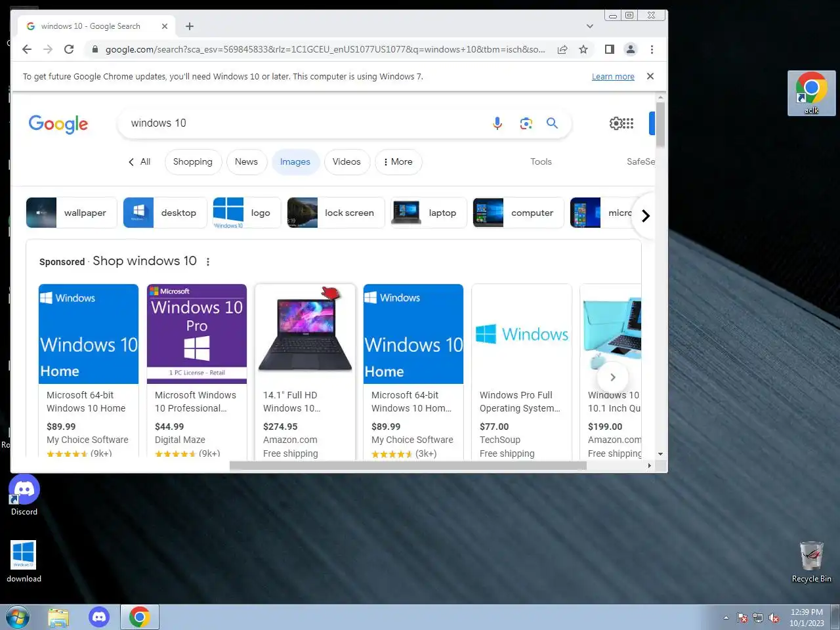Open Chrome side panel icon
Screen dimensions: 840x630
tap(610, 49)
